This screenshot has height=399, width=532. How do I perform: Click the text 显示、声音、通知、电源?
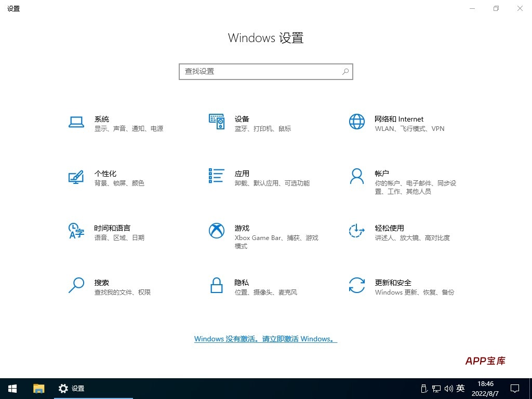pos(129,129)
